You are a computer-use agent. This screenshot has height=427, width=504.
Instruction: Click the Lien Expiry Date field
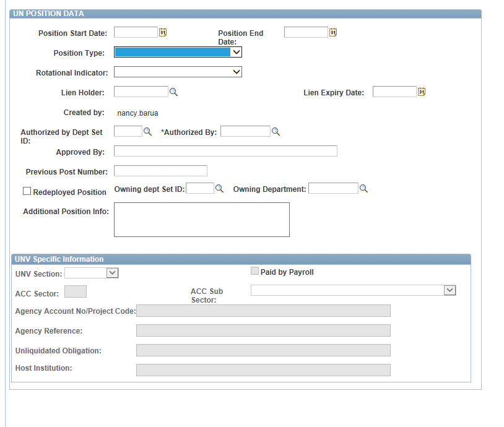pos(394,92)
